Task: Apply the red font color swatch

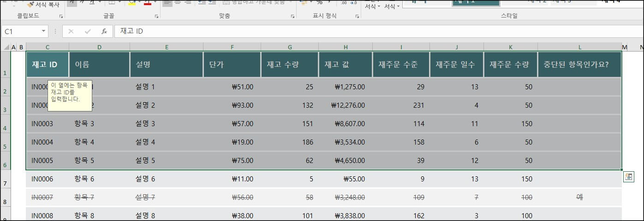Action: point(148,3)
